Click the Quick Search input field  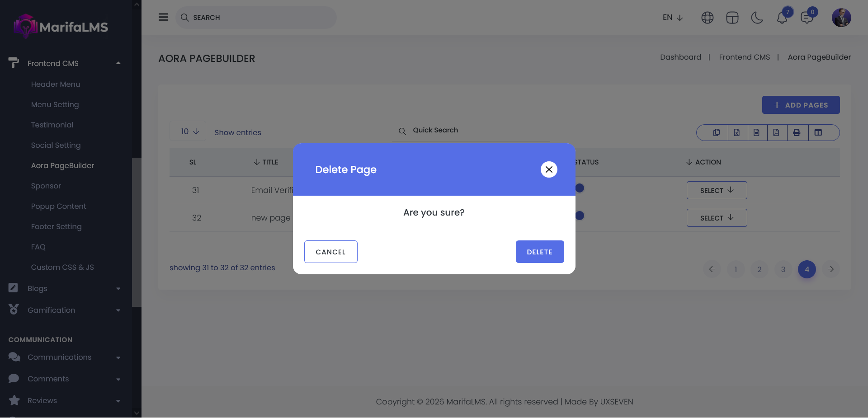click(x=475, y=130)
